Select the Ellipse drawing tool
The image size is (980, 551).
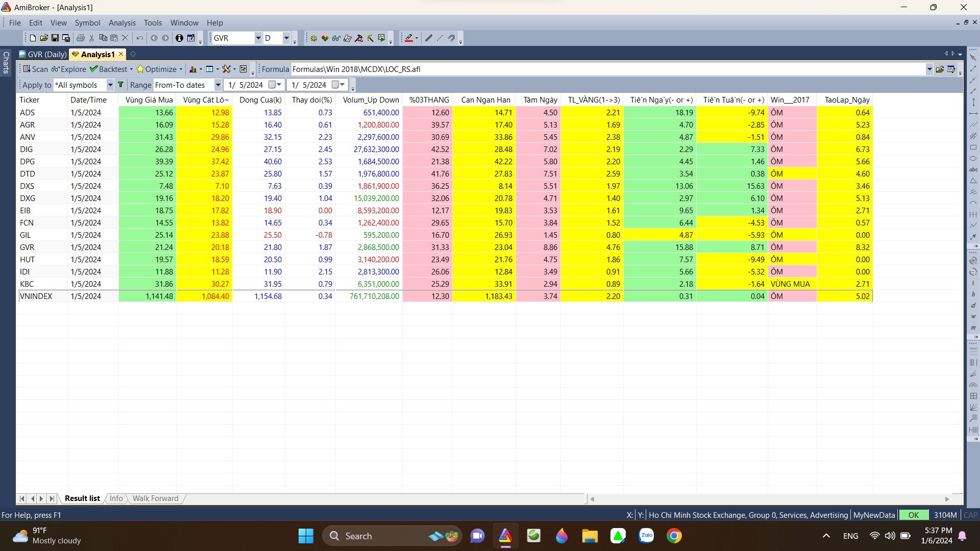tap(973, 159)
